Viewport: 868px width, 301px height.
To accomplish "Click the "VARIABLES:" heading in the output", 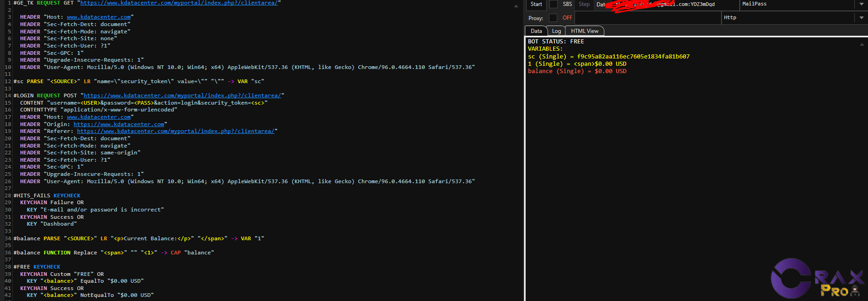I will pos(545,49).
